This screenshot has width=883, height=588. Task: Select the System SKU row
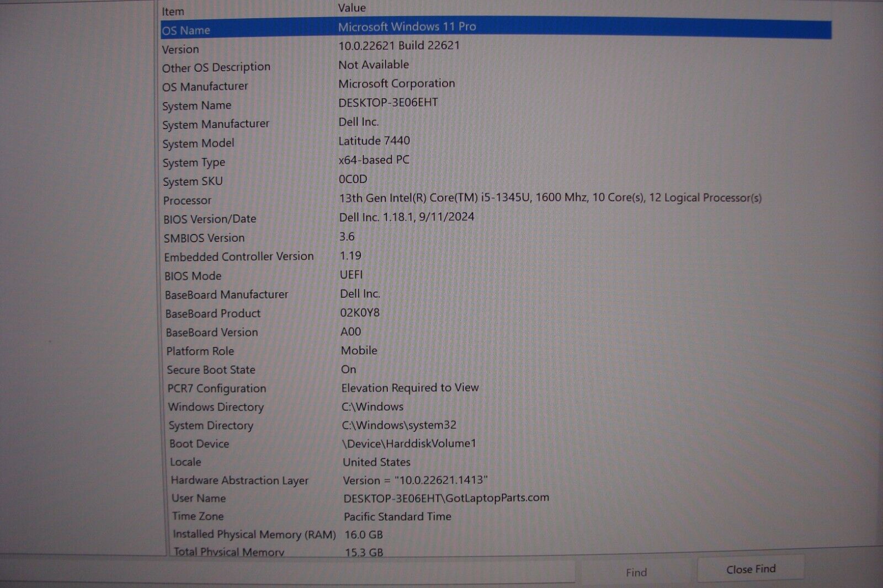[x=193, y=181]
